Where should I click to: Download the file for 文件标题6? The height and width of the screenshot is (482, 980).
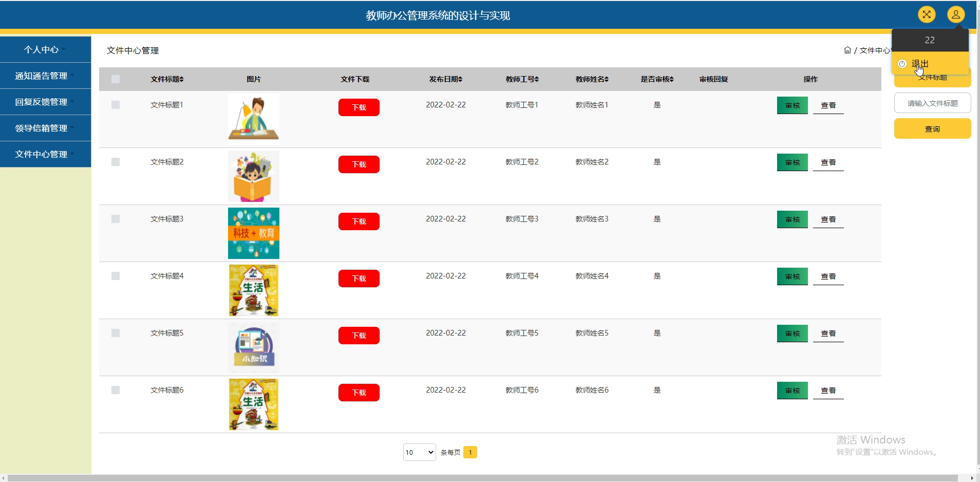pos(359,393)
